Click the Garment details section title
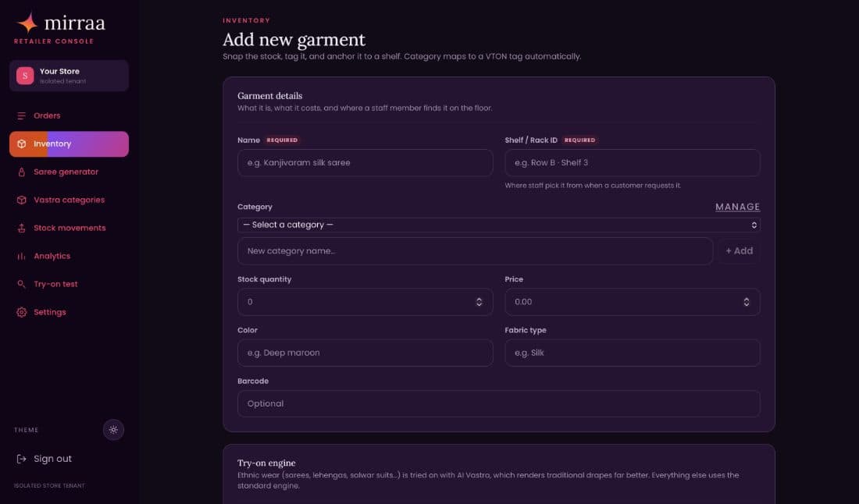This screenshot has width=859, height=504. coord(269,96)
